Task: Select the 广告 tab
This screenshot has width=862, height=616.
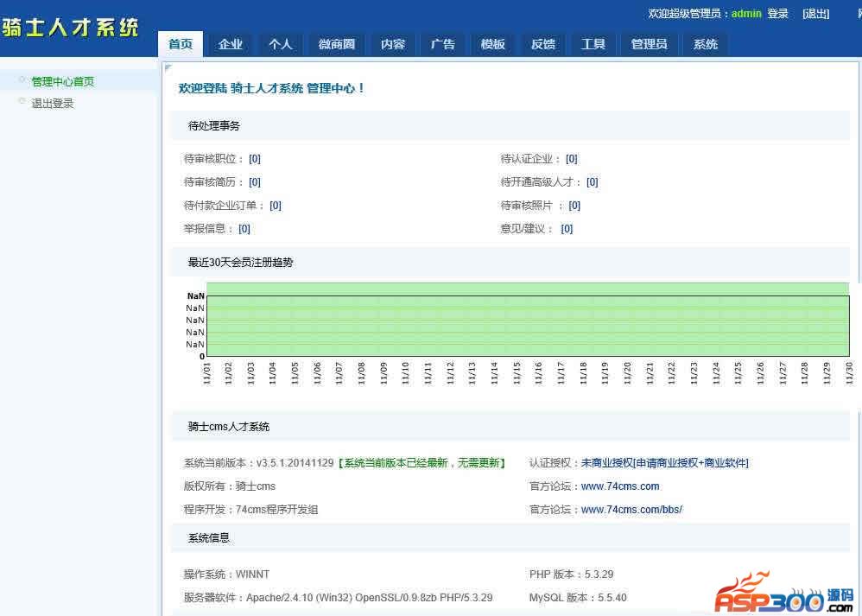Action: pos(443,44)
